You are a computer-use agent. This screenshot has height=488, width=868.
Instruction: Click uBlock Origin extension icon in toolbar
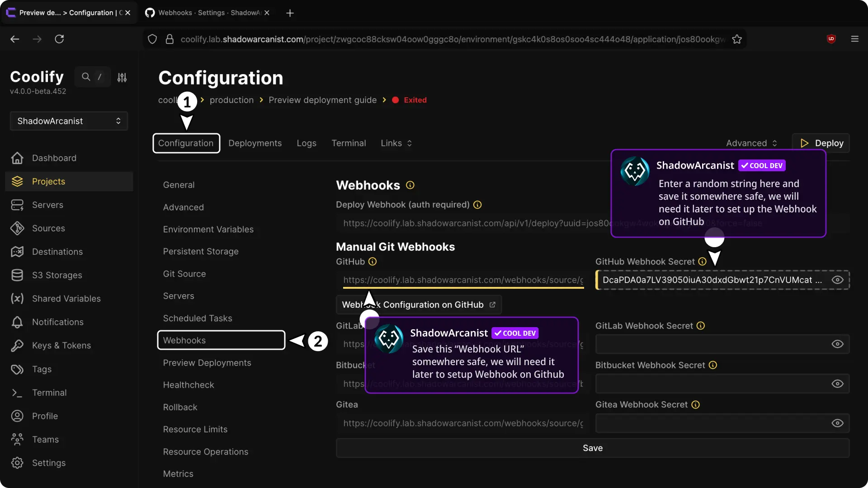(x=831, y=39)
